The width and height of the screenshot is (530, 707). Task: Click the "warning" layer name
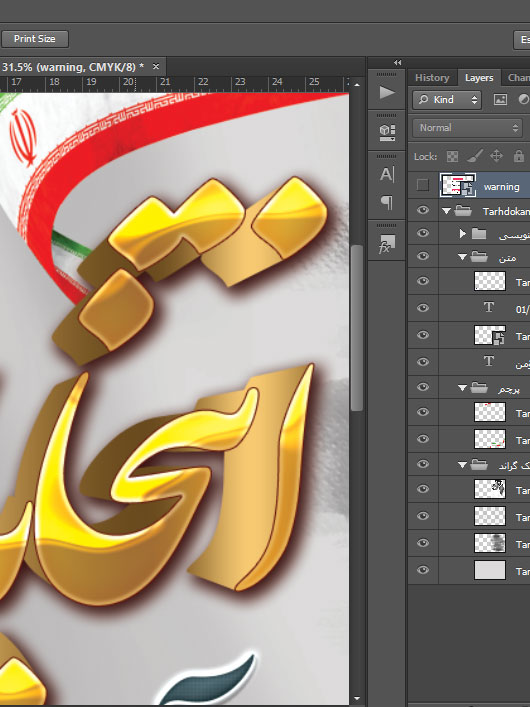click(x=501, y=187)
